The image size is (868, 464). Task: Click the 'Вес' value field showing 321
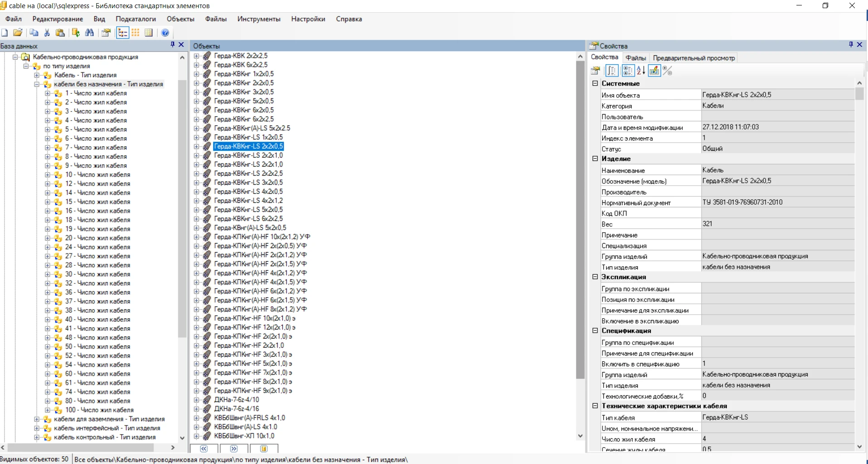tap(777, 224)
